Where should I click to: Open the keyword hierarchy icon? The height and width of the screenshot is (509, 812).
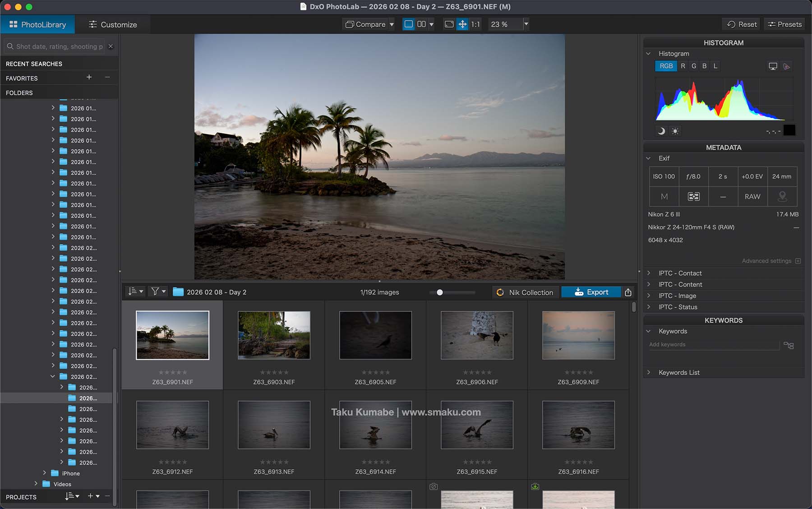[789, 345]
